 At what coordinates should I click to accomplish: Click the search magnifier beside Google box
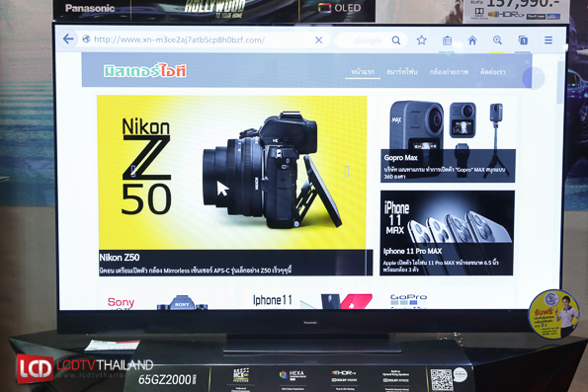pos(396,40)
